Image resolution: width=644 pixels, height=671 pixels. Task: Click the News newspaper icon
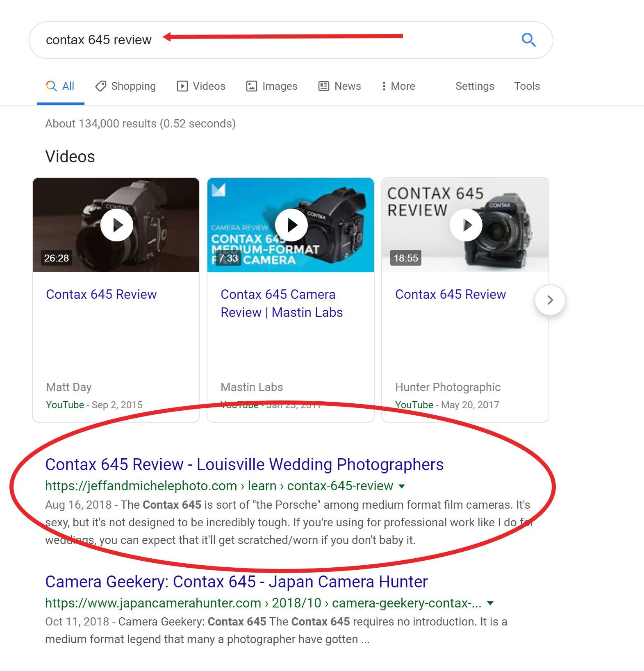[x=324, y=86]
